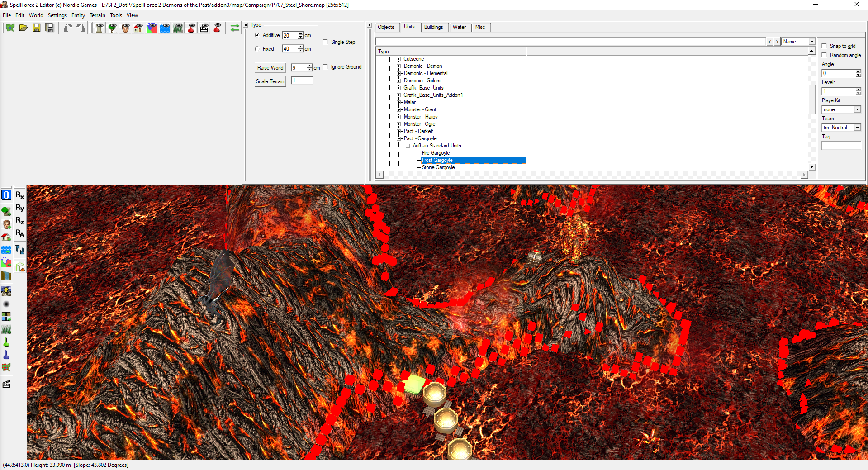Viewport: 868px width, 470px height.
Task: Select the Additive radio button
Action: (x=257, y=35)
